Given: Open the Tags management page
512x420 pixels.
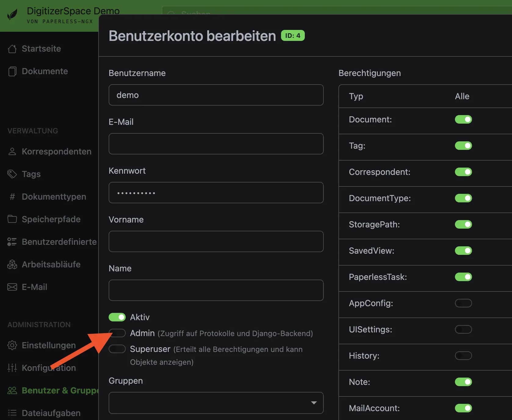Looking at the screenshot, I should pyautogui.click(x=31, y=174).
